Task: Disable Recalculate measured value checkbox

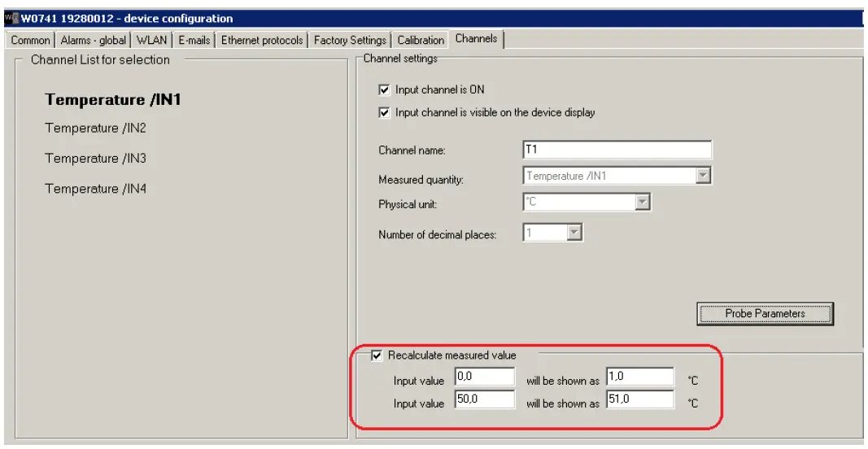Action: (x=377, y=355)
